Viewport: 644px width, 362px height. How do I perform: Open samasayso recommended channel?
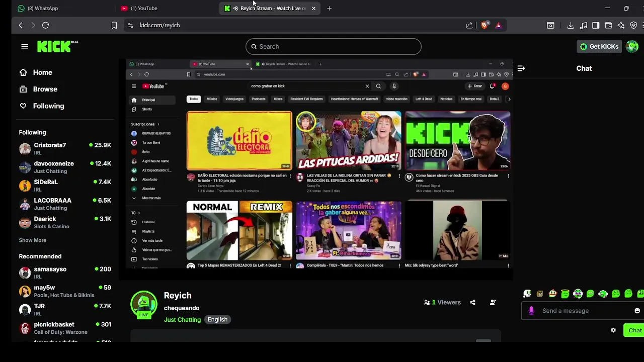(x=65, y=273)
